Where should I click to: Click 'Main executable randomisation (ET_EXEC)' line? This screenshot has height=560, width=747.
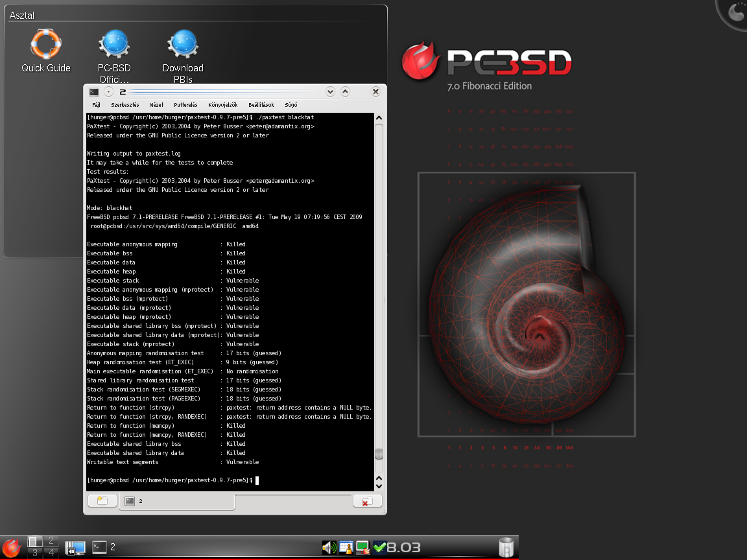182,371
